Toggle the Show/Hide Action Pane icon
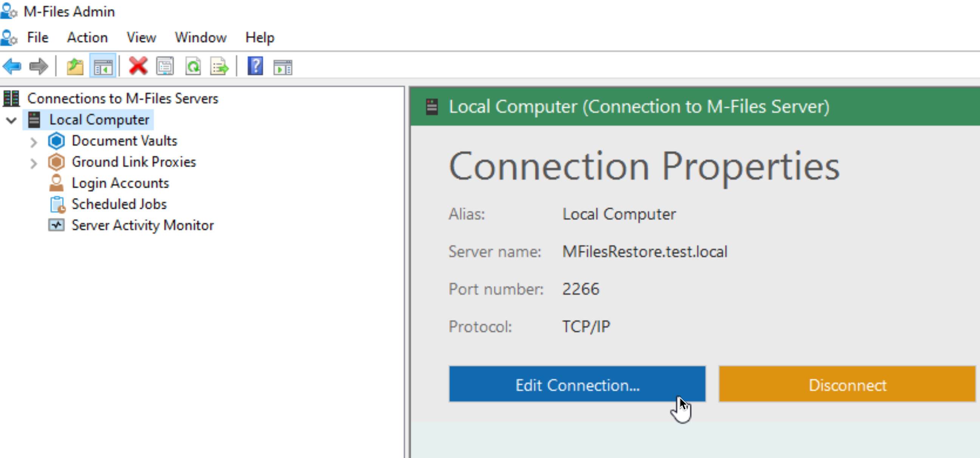The image size is (980, 458). click(x=283, y=67)
